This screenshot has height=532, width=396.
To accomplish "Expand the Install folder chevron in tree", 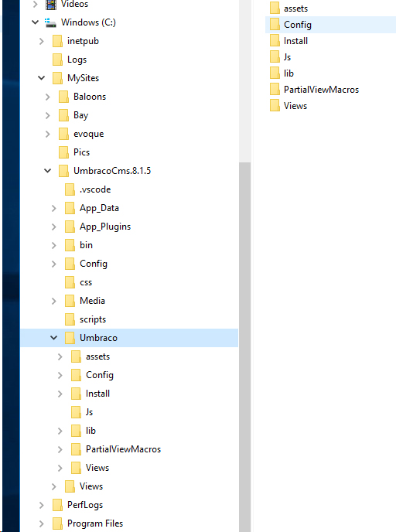I will pos(60,394).
